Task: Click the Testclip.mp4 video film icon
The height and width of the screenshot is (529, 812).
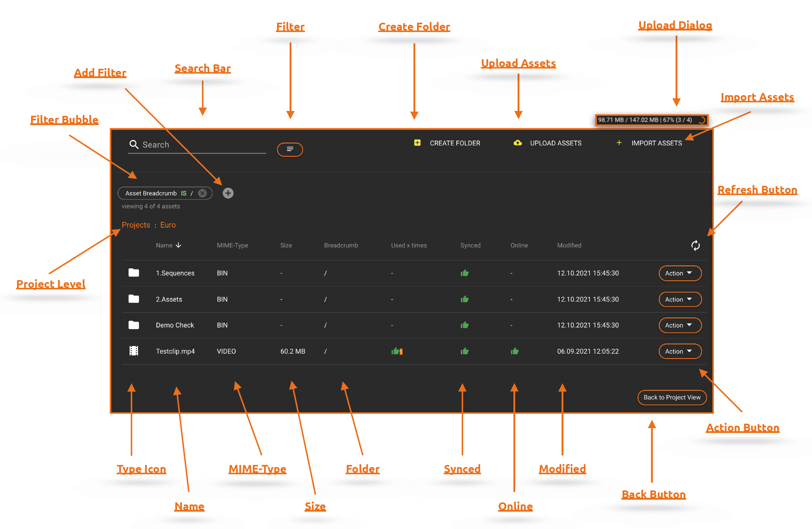Action: tap(134, 351)
